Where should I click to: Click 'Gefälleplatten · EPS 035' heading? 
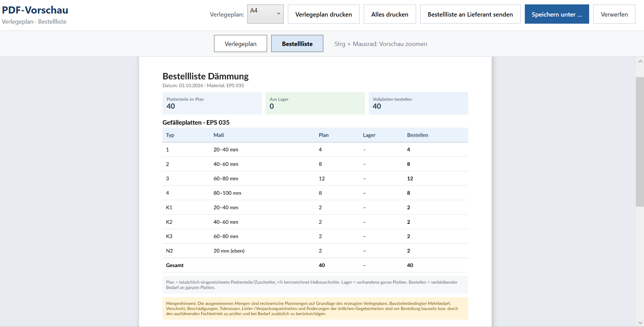(196, 122)
